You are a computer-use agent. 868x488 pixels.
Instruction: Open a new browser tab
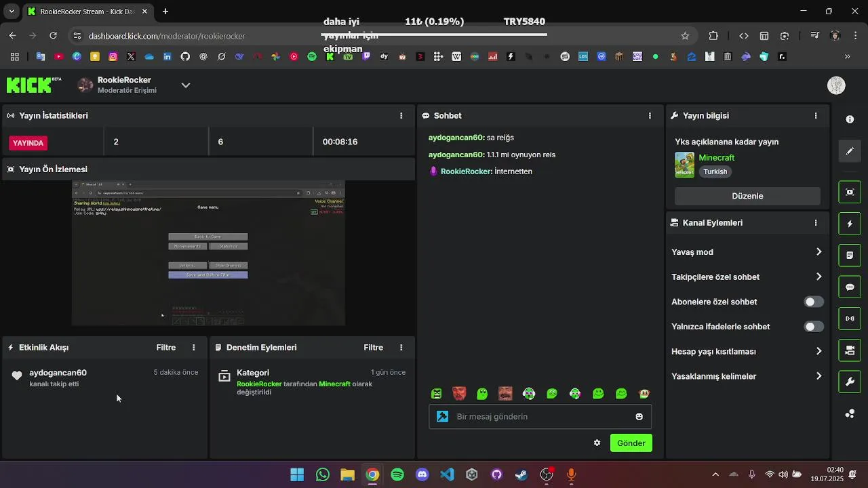pyautogui.click(x=165, y=12)
